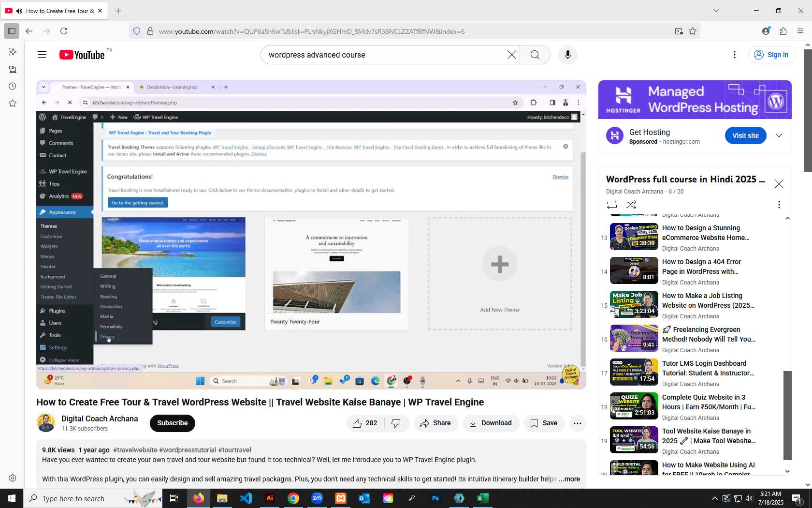Visit site on Hostinger ad
This screenshot has height=508, width=812.
(745, 135)
